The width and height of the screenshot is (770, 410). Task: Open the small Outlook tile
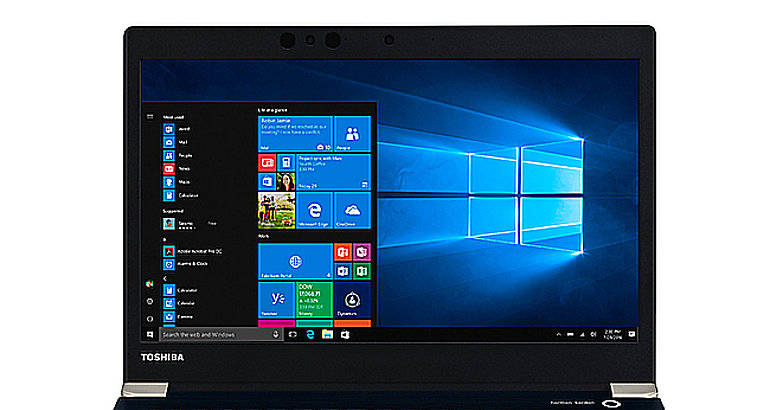click(343, 271)
